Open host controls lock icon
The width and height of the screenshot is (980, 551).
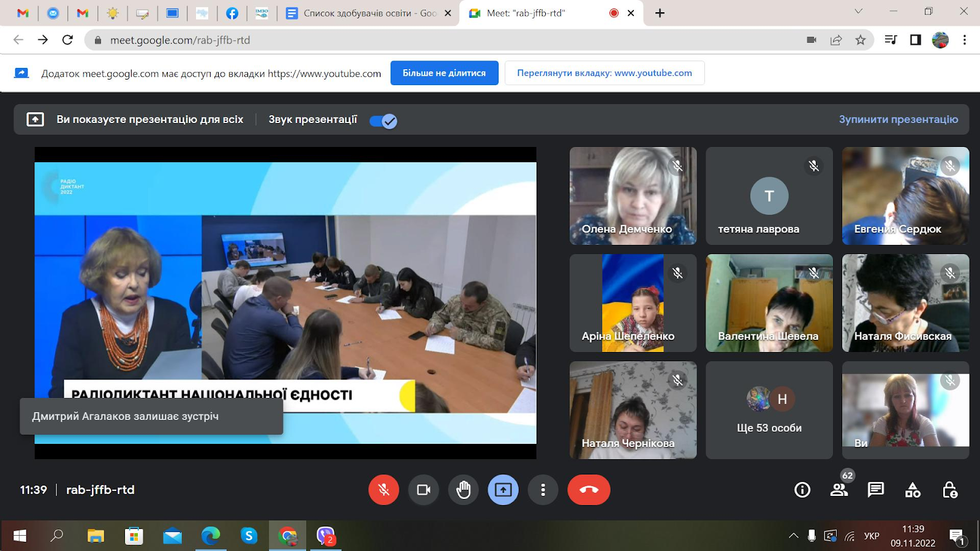coord(949,490)
